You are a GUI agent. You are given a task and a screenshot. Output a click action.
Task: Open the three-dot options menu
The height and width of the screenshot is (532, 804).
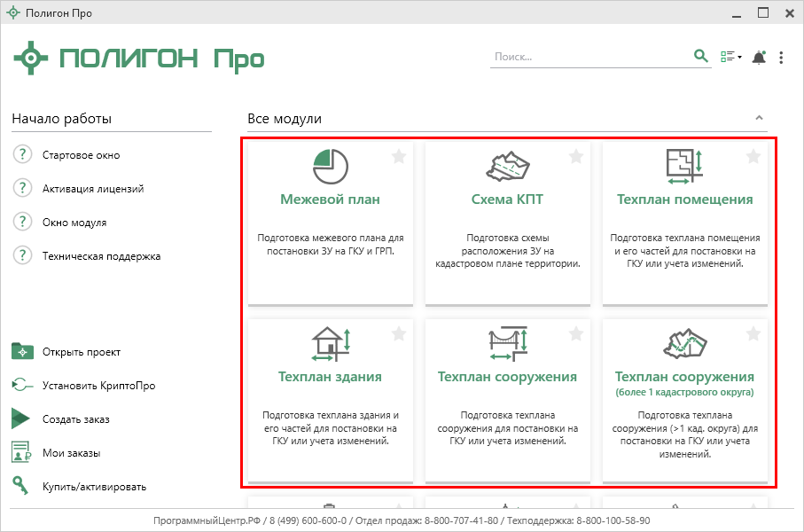[781, 58]
